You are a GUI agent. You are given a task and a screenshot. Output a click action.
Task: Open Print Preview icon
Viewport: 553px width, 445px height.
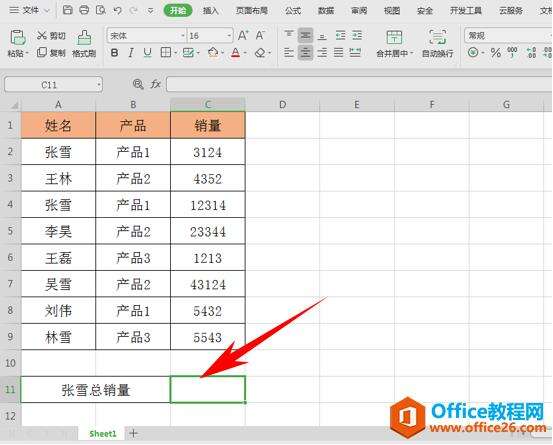tap(101, 10)
